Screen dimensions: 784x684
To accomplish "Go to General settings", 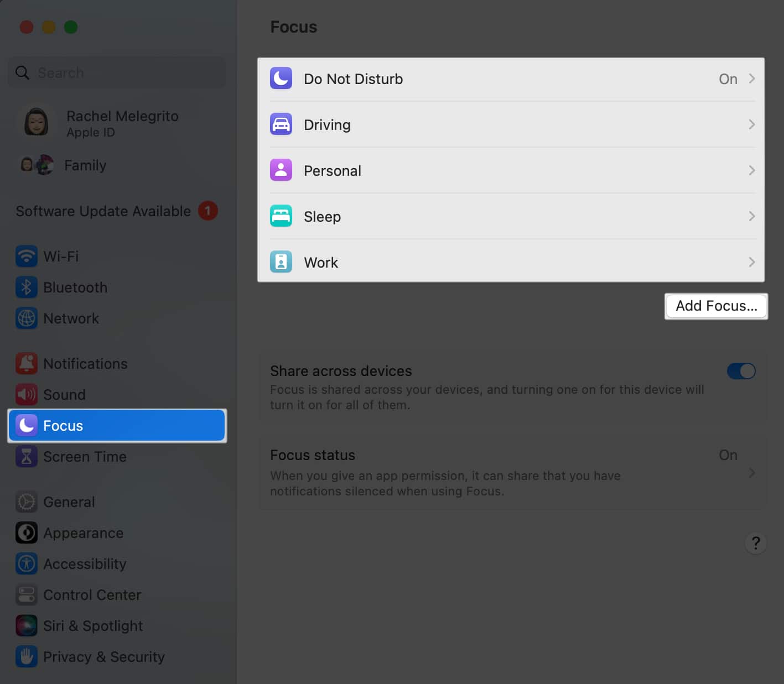I will [x=117, y=502].
